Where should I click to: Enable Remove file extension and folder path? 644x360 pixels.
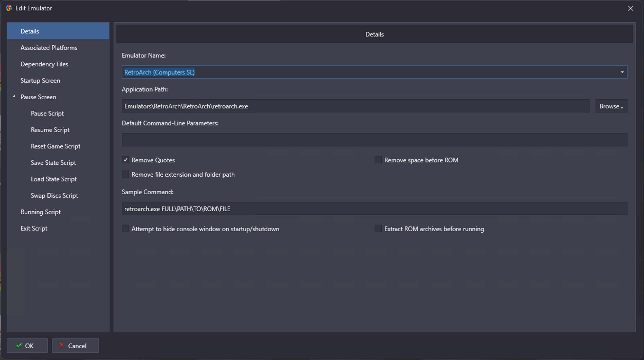[x=125, y=174]
